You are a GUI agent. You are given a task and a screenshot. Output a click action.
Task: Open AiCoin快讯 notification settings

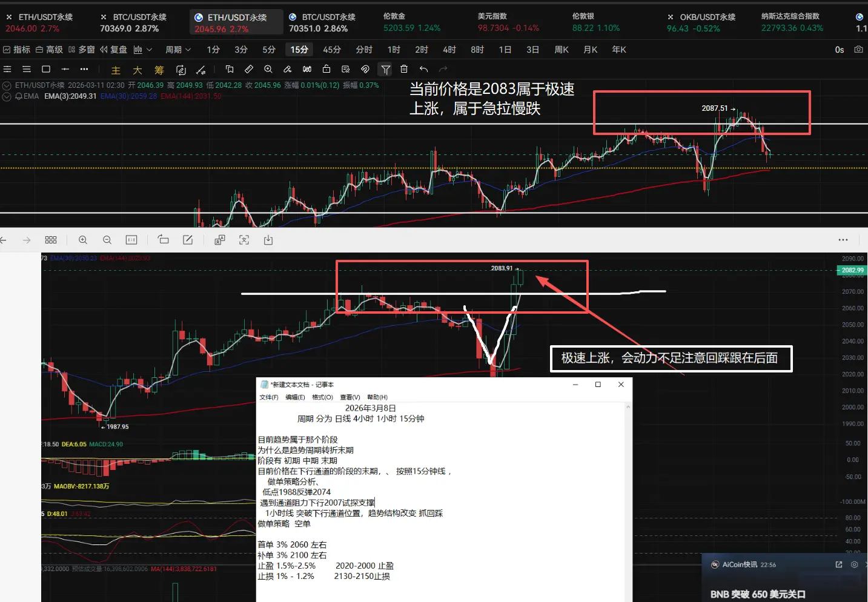854,564
